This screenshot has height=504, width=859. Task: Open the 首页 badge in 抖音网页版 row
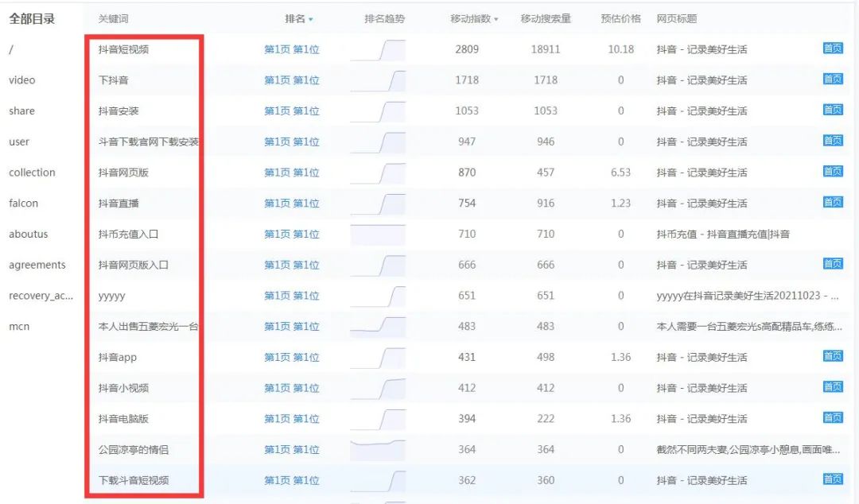click(833, 172)
